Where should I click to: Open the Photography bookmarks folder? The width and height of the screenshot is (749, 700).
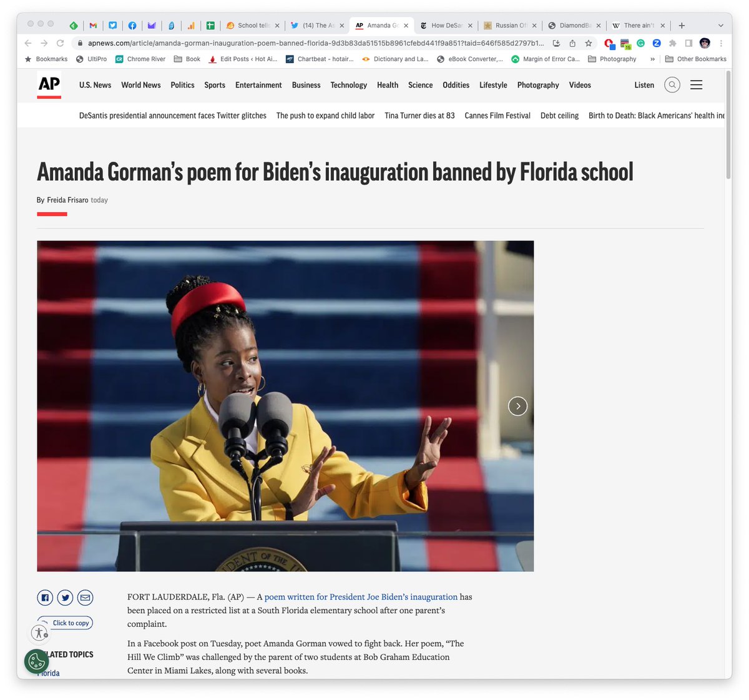[612, 59]
